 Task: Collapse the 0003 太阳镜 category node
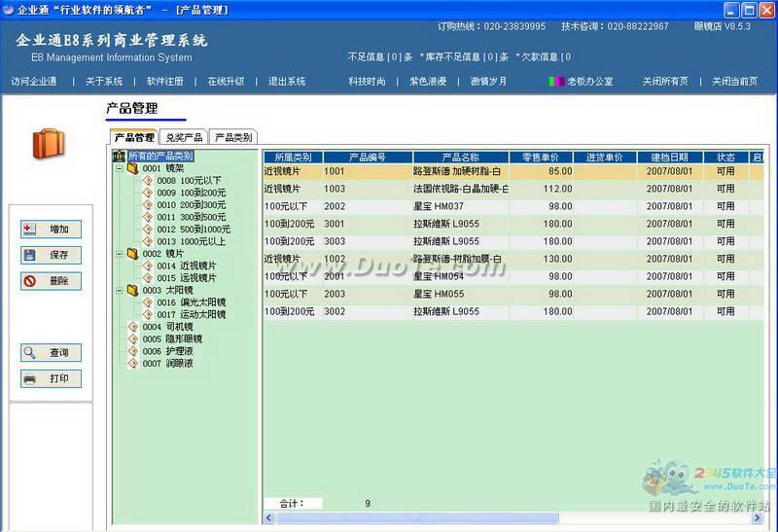(x=119, y=291)
